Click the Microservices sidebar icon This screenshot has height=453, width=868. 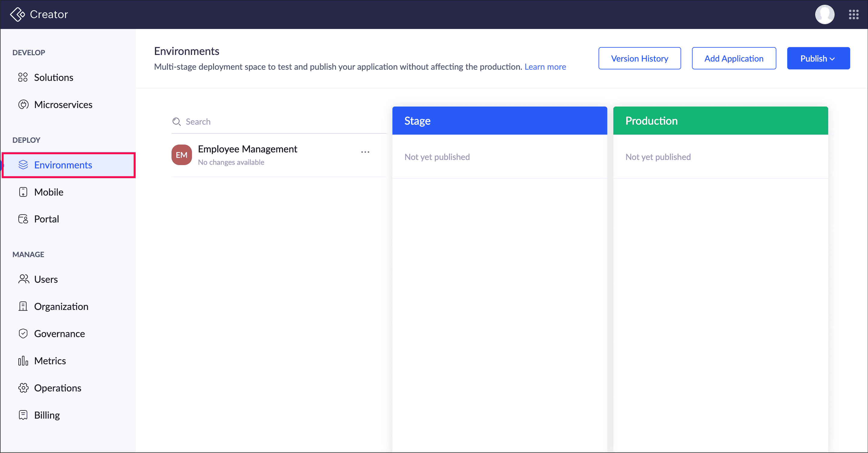(23, 104)
